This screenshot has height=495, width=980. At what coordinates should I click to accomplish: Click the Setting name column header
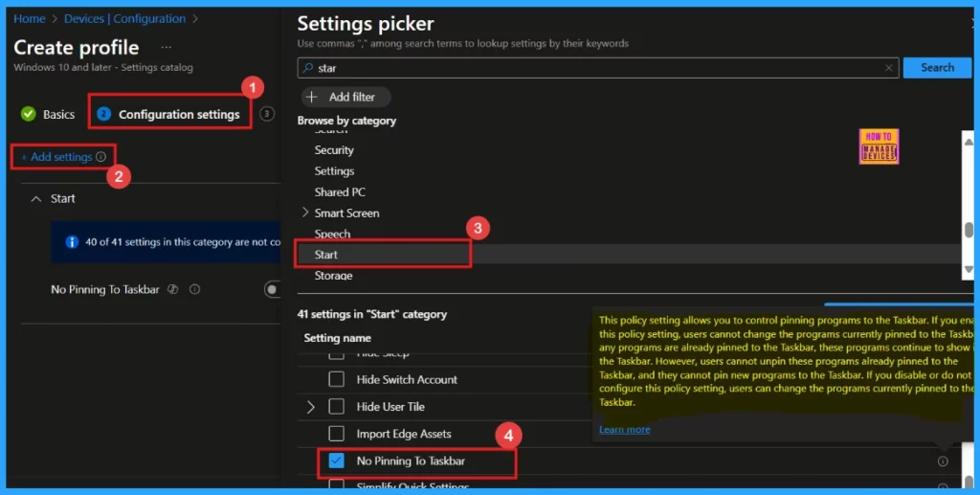pyautogui.click(x=338, y=338)
